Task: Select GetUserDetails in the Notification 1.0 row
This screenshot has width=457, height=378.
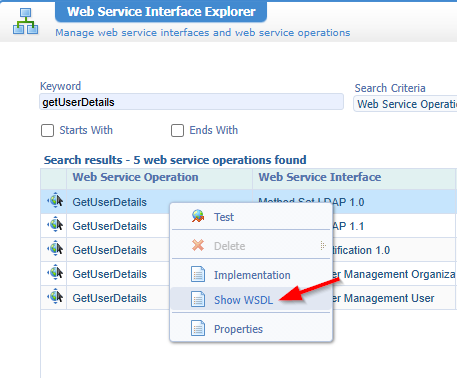Action: point(110,250)
